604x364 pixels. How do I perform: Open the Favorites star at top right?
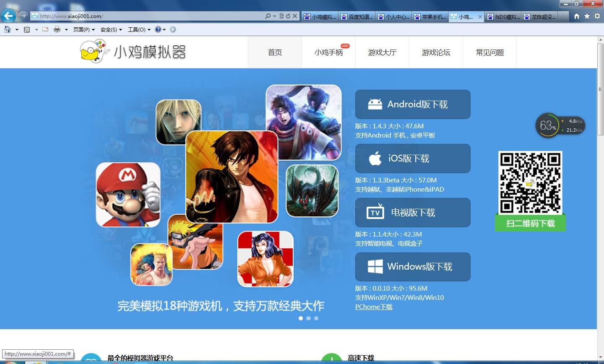(x=587, y=16)
